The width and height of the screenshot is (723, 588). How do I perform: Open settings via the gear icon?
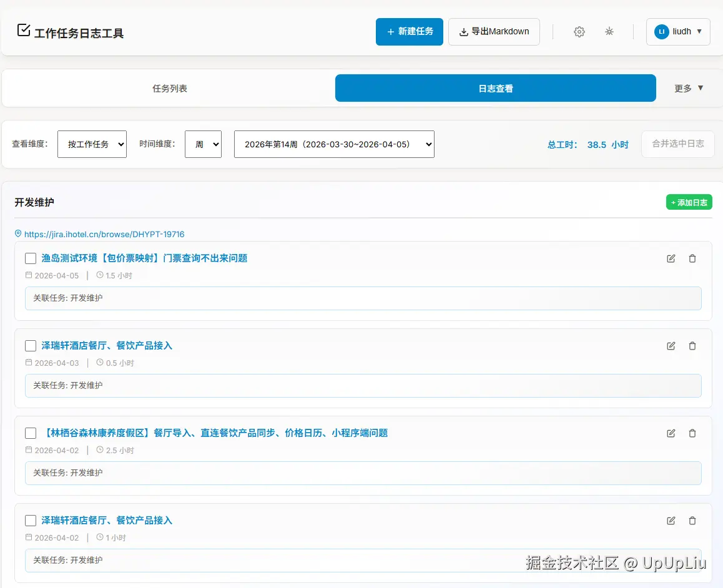click(x=579, y=32)
